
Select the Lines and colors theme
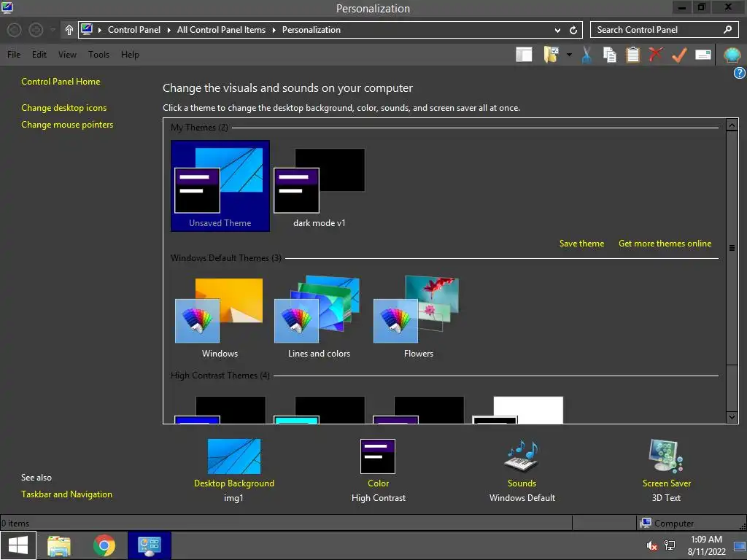coord(319,316)
